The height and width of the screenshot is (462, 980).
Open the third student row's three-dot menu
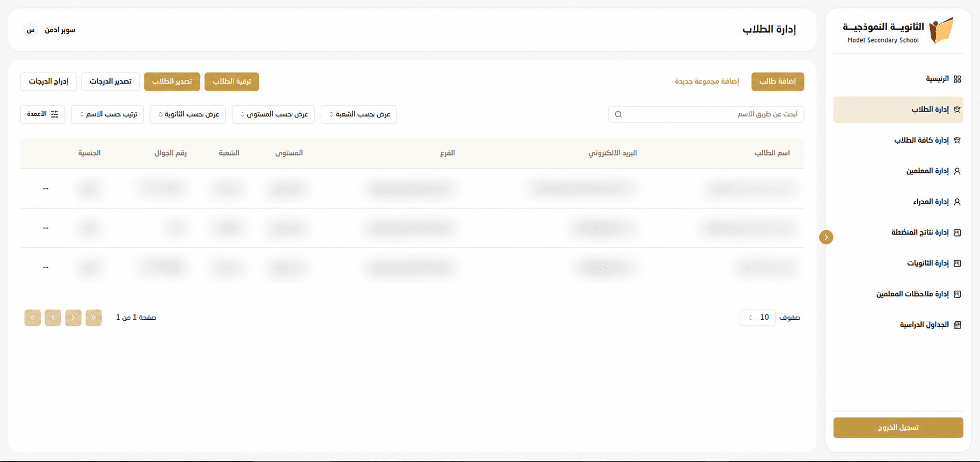pyautogui.click(x=46, y=267)
